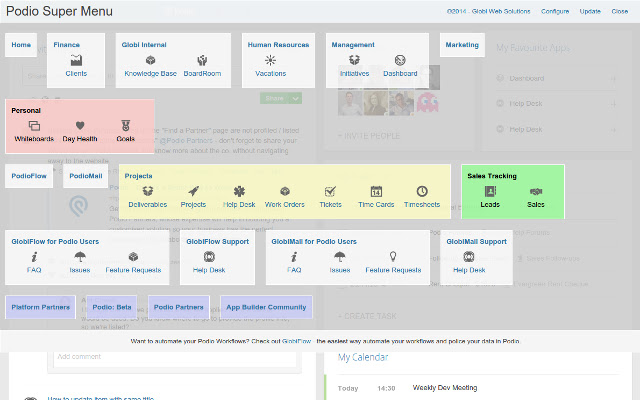Open the Time Cards calendar icon
This screenshot has width=640, height=400.
coord(376,191)
